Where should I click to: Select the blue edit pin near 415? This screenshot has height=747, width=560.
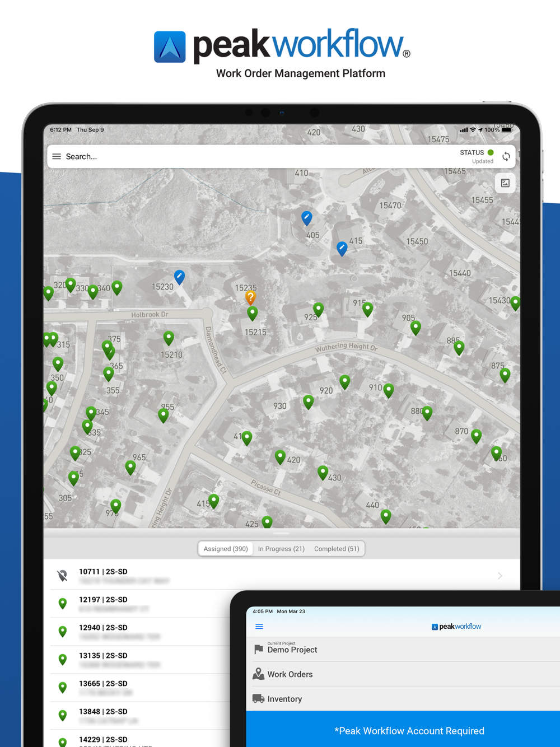pos(342,248)
